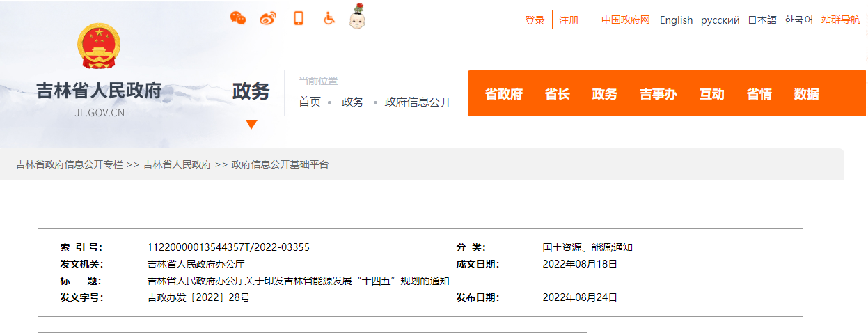Click the 吉林省人民政府 site title
Viewport: 868px width, 333px height.
coord(99,91)
